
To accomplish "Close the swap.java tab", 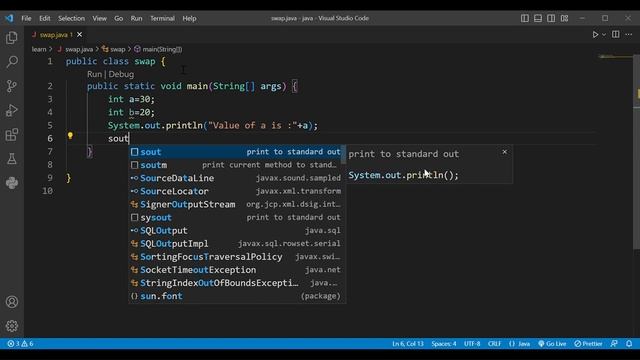I will [x=80, y=35].
